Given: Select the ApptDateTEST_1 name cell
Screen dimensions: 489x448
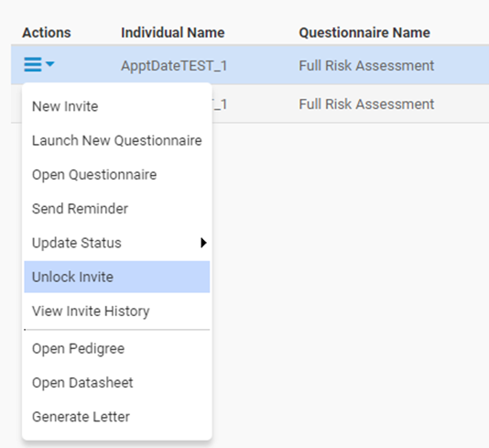Looking at the screenshot, I should [x=174, y=66].
